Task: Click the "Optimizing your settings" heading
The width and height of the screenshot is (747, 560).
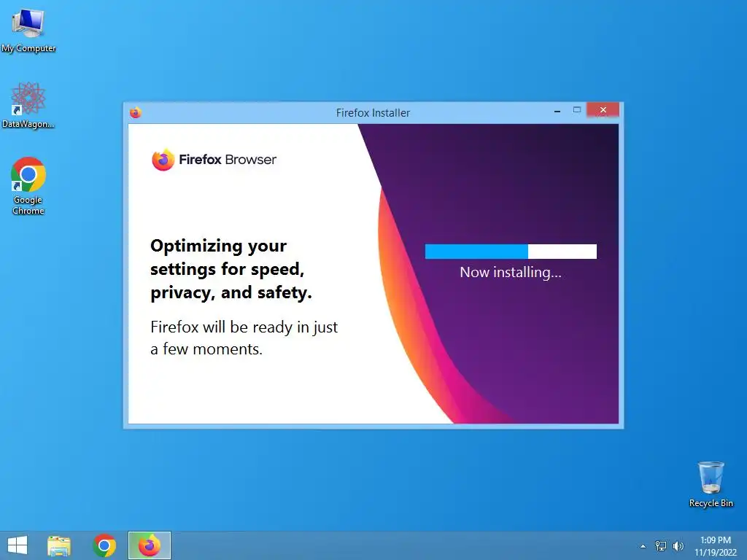Action: (231, 270)
